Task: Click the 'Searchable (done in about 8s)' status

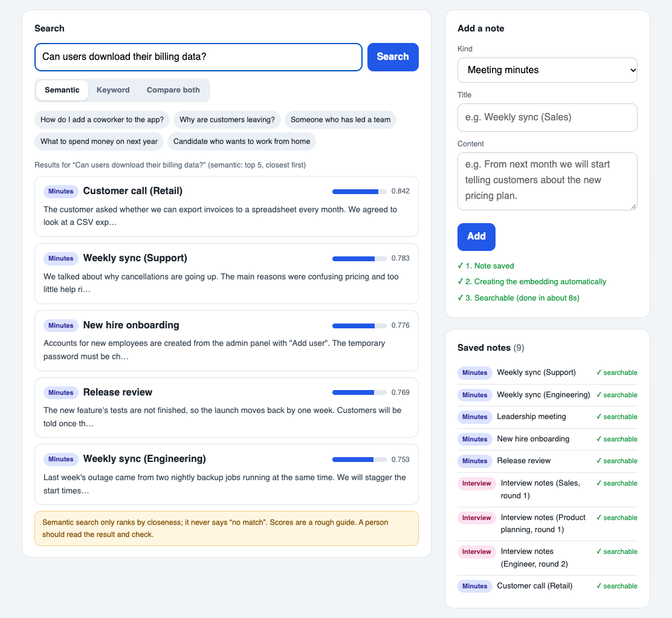Action: [x=518, y=298]
